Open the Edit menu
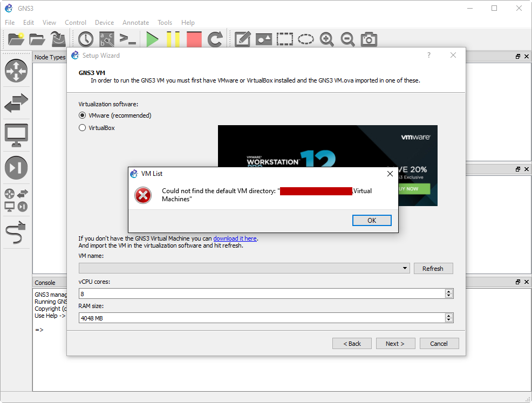 (x=29, y=23)
